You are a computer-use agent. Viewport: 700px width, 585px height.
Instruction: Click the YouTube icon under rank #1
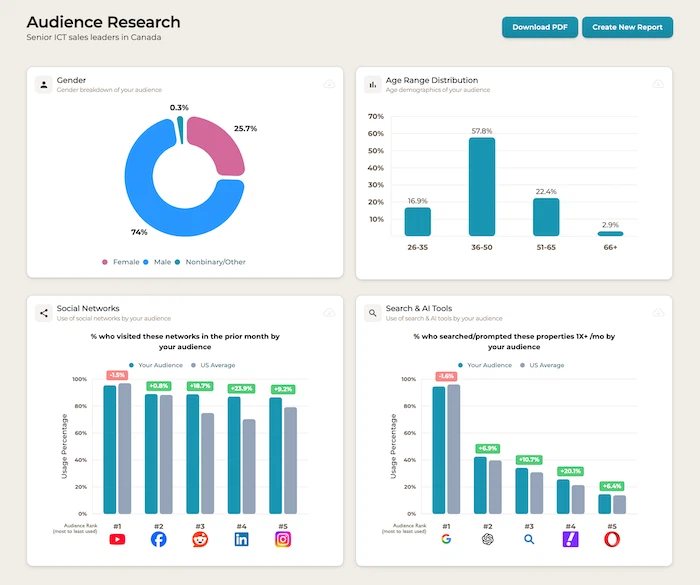pos(117,539)
